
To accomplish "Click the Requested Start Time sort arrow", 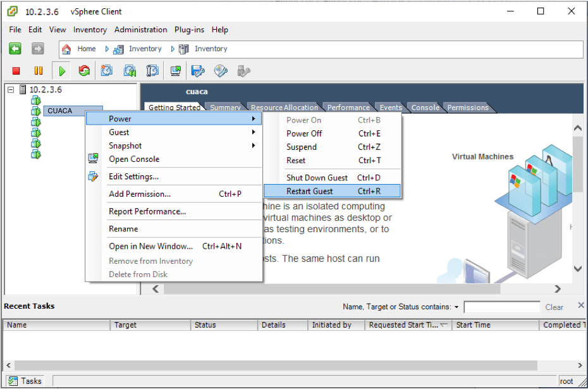I will pos(444,325).
